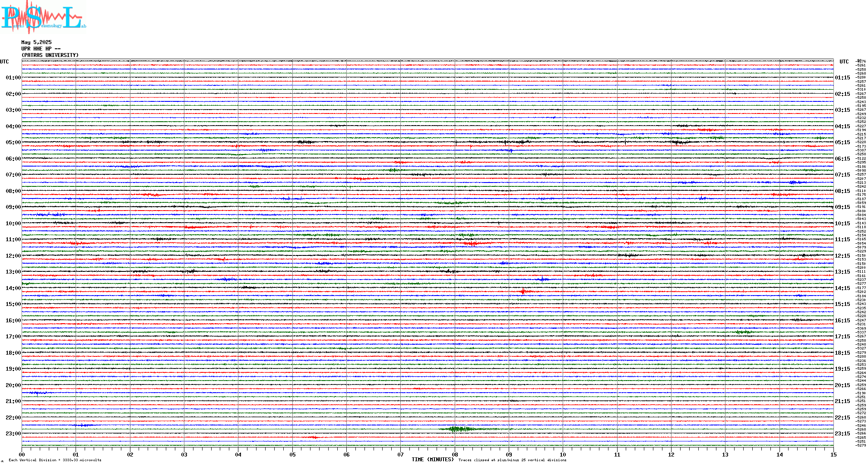Viewport: 868px width, 466px height.
Task: Click the 03:00 hour label
Action: [13, 110]
